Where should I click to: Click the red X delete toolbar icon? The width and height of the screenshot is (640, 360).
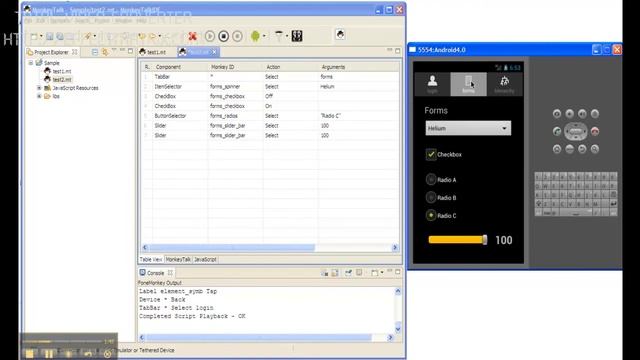click(x=193, y=36)
